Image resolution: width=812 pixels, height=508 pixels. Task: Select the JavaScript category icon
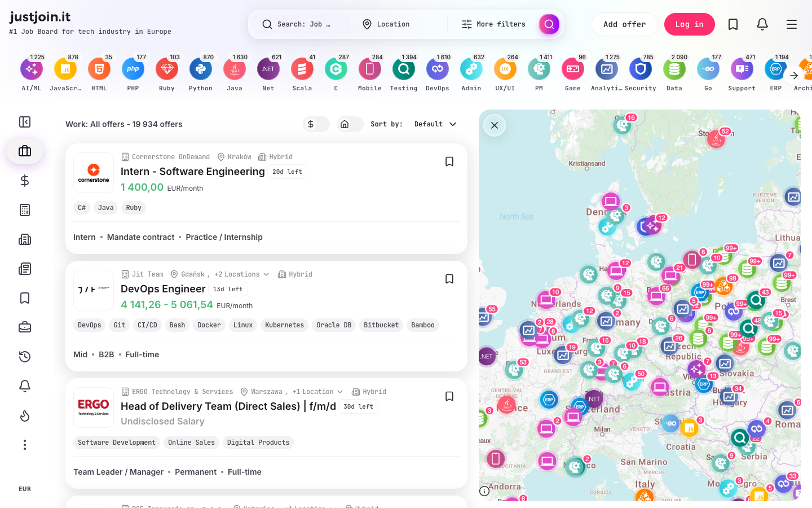(65, 69)
